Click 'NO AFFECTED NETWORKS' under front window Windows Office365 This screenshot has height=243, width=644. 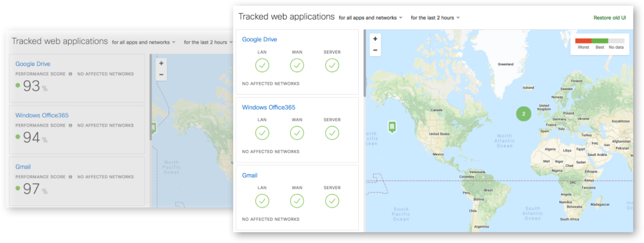pyautogui.click(x=271, y=152)
